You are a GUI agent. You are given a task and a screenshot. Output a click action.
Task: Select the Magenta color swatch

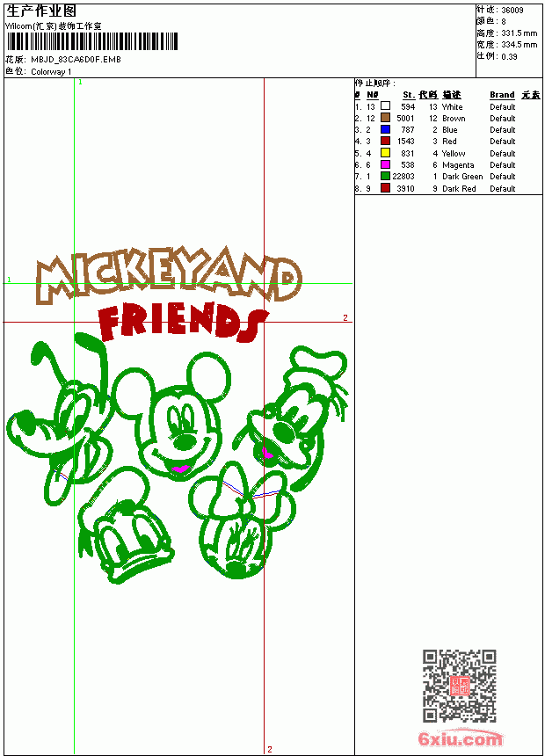coord(385,164)
